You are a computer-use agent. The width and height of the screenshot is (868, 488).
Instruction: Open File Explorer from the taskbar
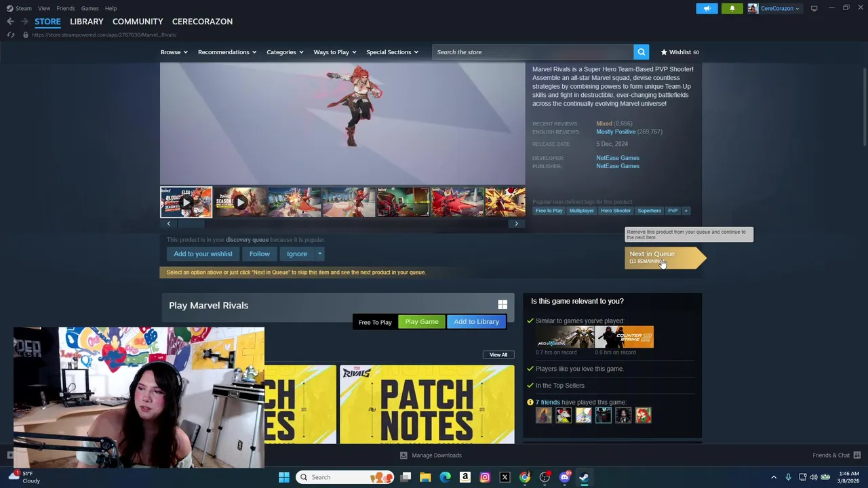click(x=425, y=477)
